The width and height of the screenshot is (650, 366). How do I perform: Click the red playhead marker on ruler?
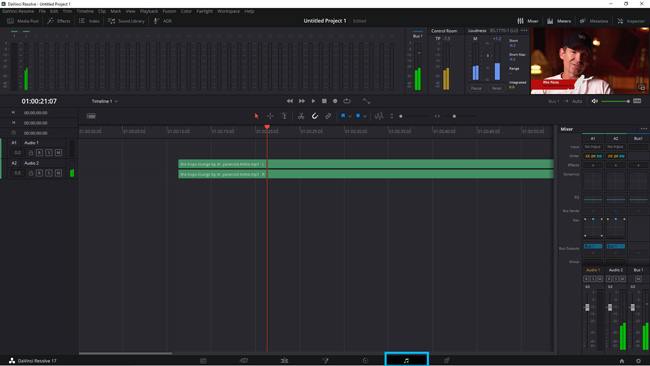pyautogui.click(x=267, y=127)
